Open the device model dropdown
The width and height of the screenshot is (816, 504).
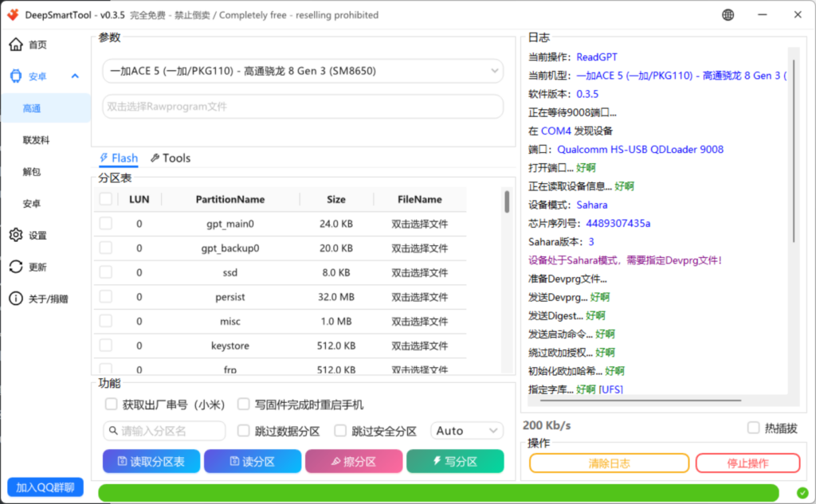click(x=303, y=71)
